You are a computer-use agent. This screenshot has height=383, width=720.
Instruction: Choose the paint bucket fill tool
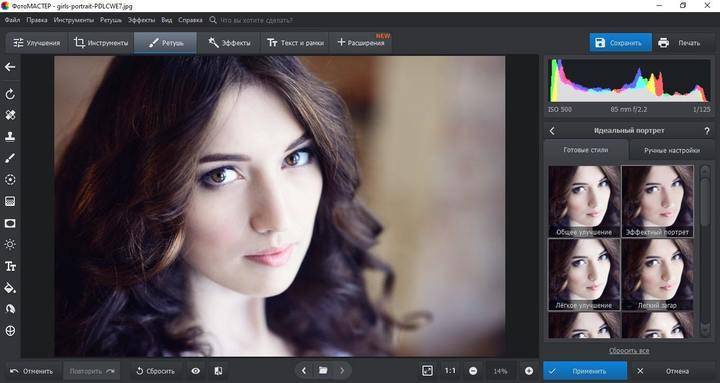pos(10,288)
